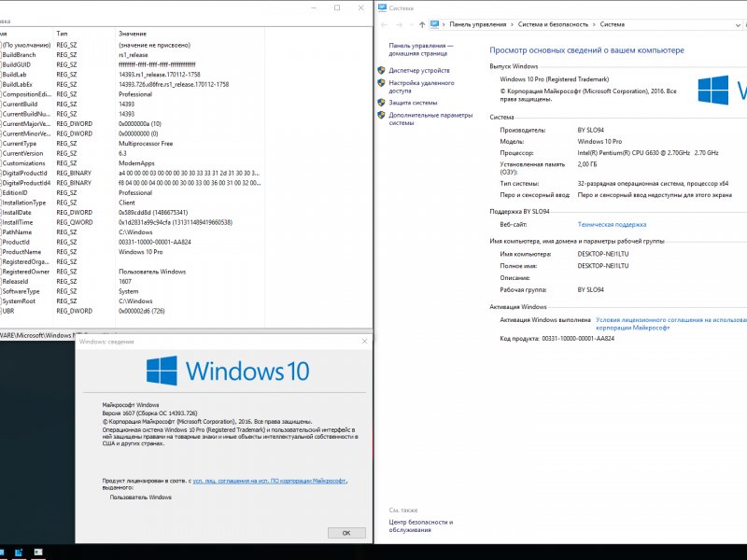This screenshot has width=747, height=560.
Task: Select BuildLab registry value
Action: [x=14, y=75]
